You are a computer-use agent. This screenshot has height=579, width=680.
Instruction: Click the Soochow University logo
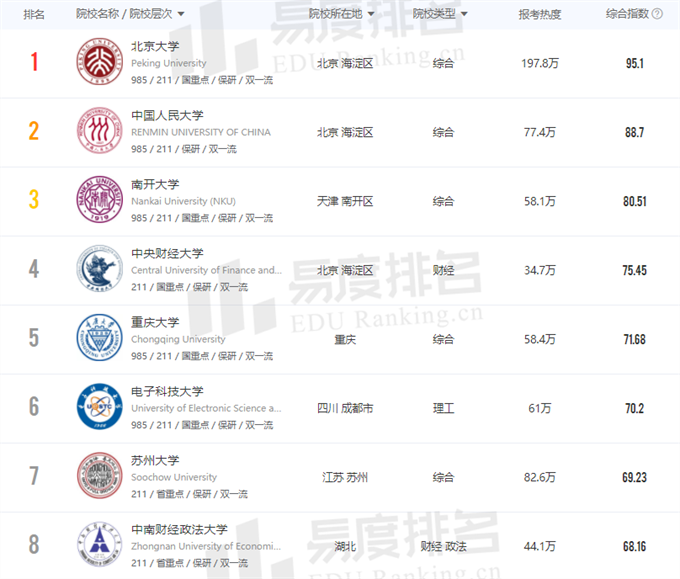(x=99, y=475)
